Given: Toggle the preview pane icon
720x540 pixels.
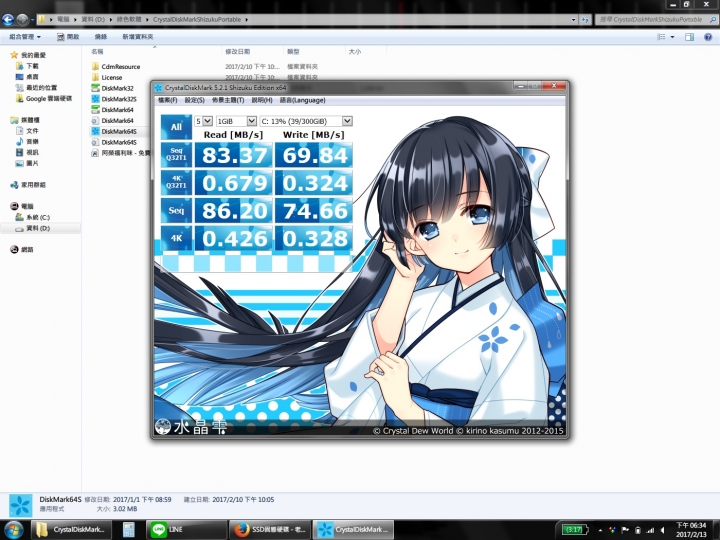Looking at the screenshot, I should [689, 37].
